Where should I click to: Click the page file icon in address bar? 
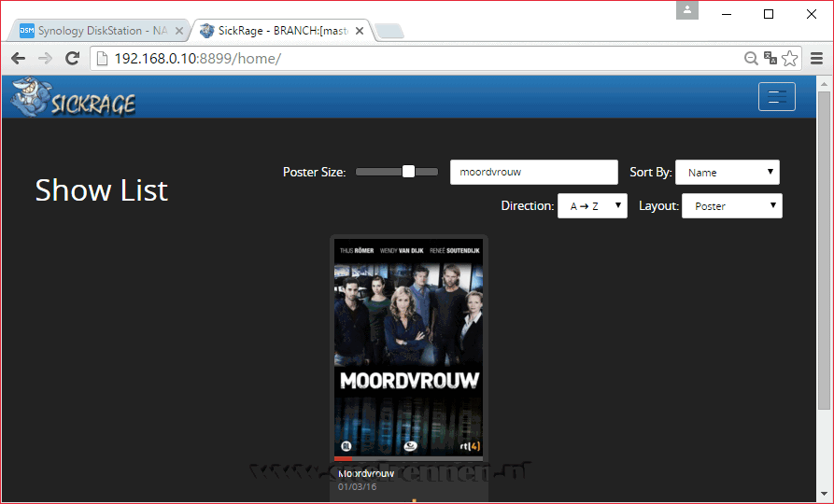click(x=102, y=59)
